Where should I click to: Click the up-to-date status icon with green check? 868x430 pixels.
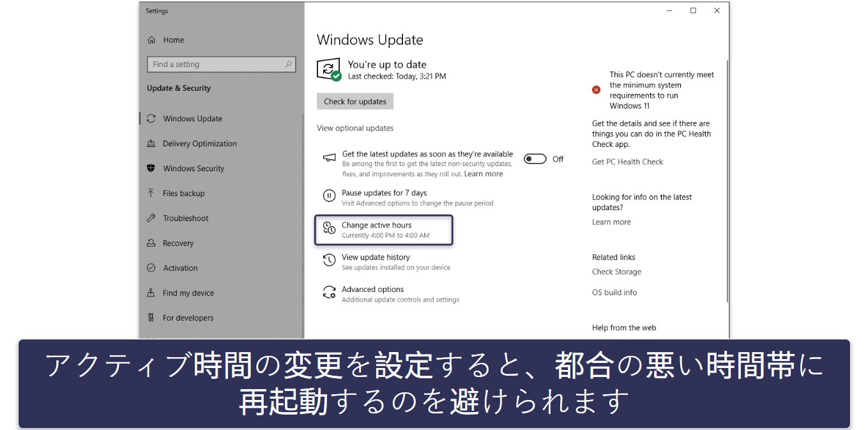click(330, 70)
